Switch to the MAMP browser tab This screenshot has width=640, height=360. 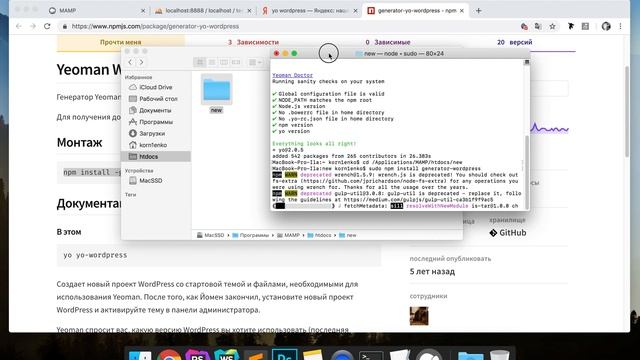click(x=97, y=11)
